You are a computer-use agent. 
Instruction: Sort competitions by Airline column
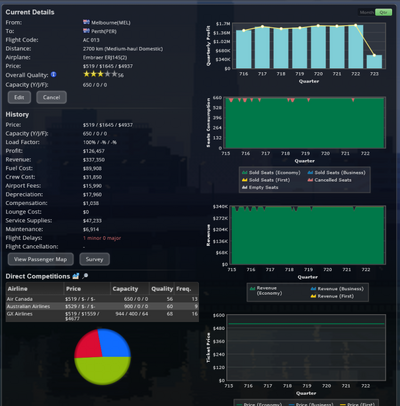35,289
